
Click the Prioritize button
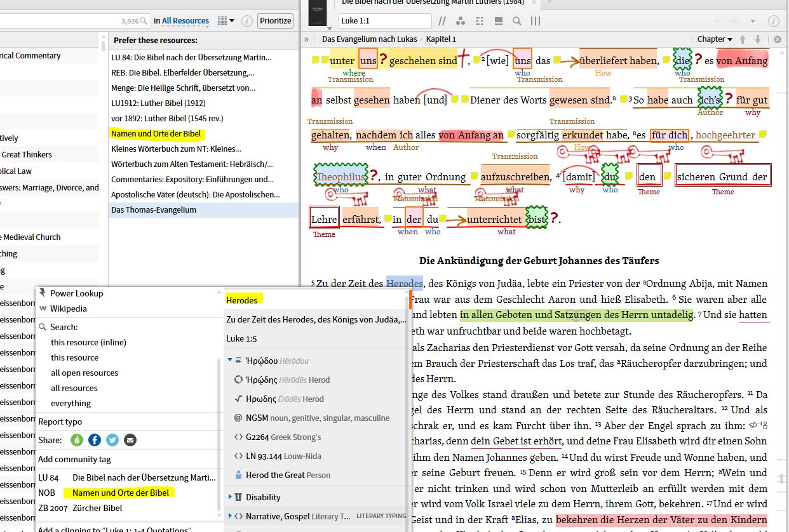[276, 20]
